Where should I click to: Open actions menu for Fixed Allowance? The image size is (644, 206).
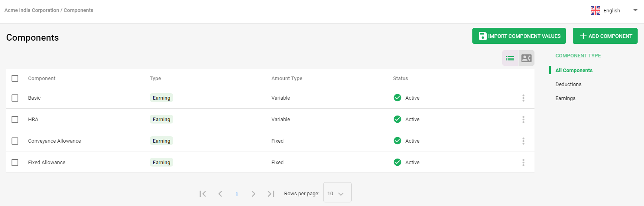click(x=523, y=163)
